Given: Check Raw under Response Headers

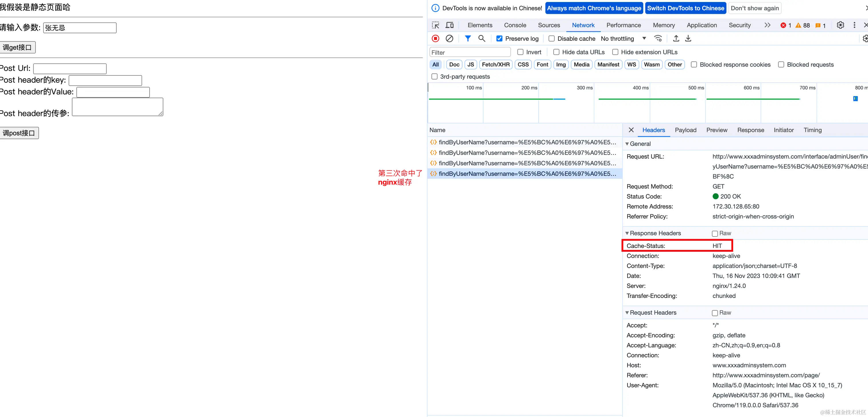Looking at the screenshot, I should [715, 233].
